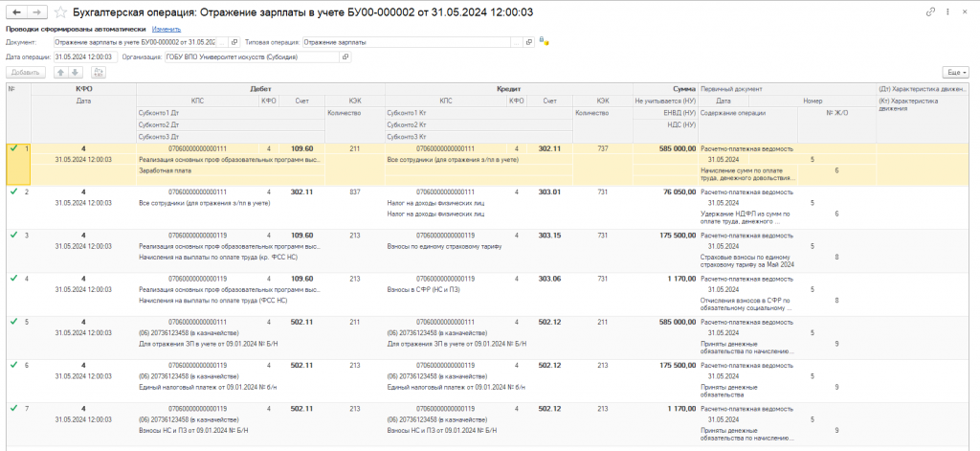Move the entry up with the up arrow
The image size is (980, 451).
60,73
